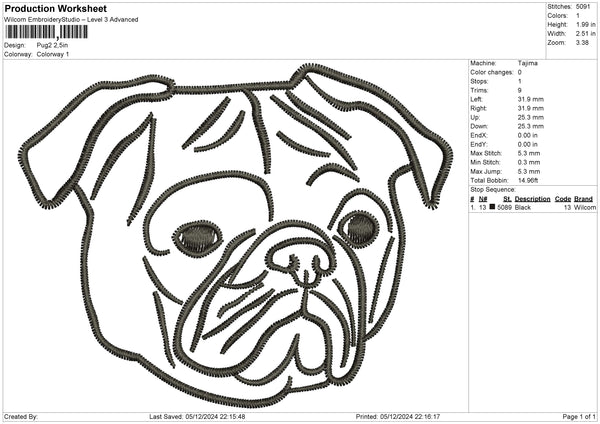Select the 'Wilcom' brand cell

click(x=585, y=207)
